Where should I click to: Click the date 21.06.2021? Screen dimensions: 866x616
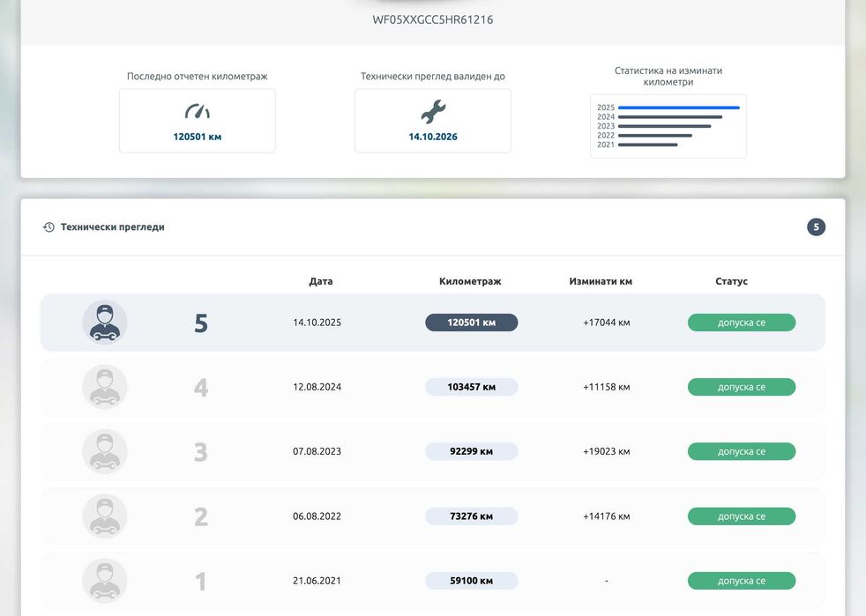point(317,581)
